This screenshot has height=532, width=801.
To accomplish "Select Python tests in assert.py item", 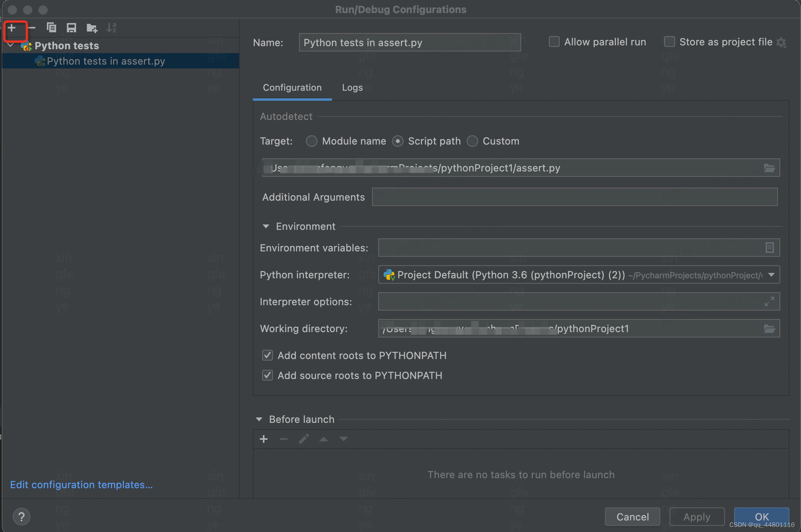I will [106, 61].
